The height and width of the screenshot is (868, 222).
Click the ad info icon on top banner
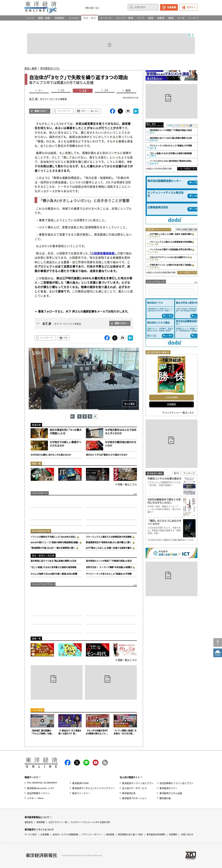pos(189,35)
